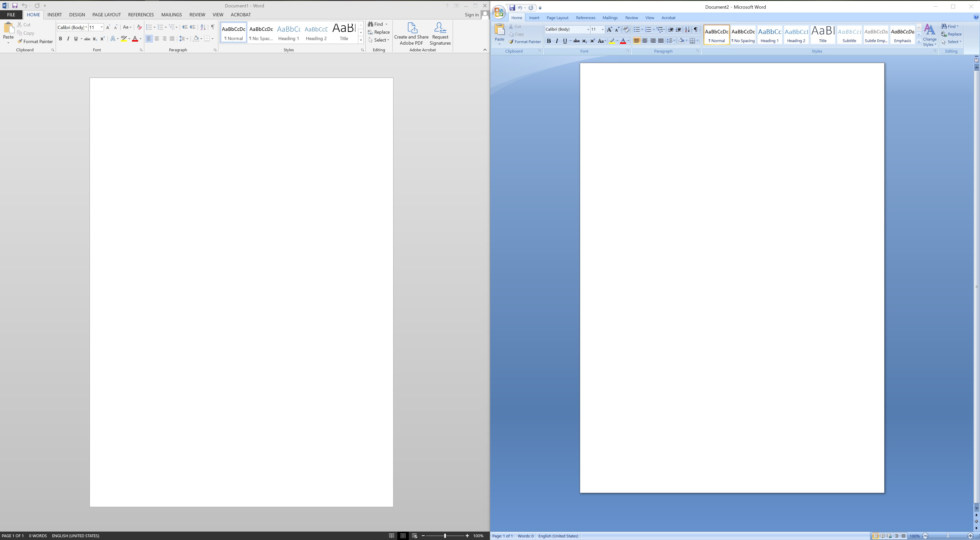
Task: Click Save icon in Document2 quick access toolbar
Action: pyautogui.click(x=512, y=8)
